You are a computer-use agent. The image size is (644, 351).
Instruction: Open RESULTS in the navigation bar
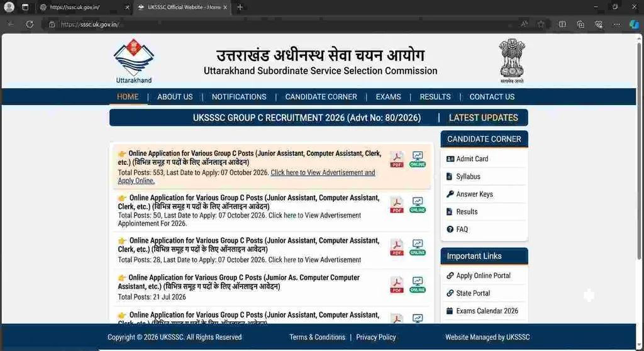click(435, 97)
